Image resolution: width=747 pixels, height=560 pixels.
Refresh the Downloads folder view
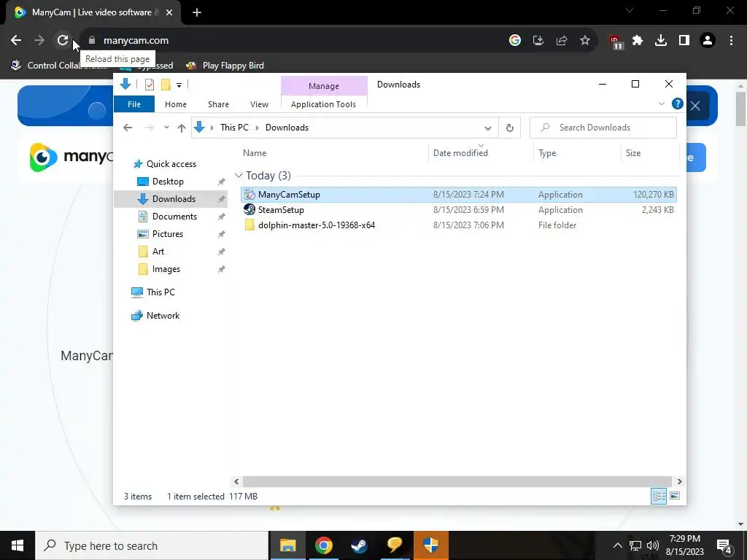[x=510, y=128]
